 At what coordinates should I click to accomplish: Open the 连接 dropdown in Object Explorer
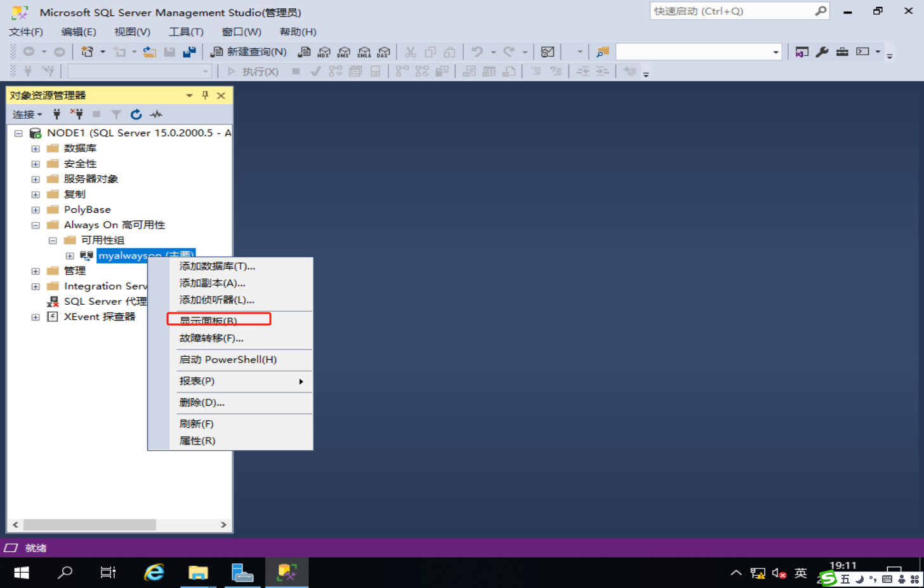coord(27,114)
